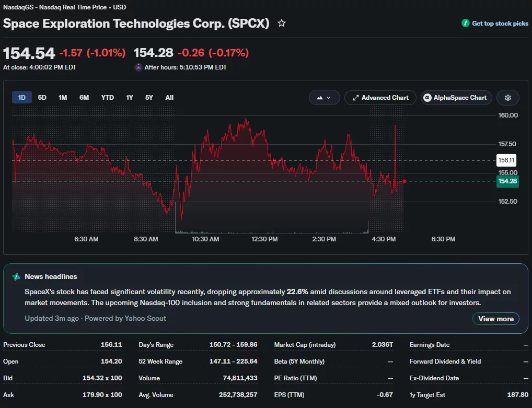Click the after hours moon icon
Viewport: 532px width, 408px height.
(x=138, y=67)
